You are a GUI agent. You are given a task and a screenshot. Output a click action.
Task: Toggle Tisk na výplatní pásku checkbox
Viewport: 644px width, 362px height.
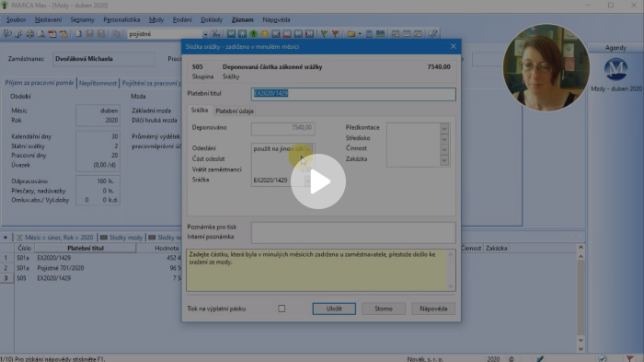click(282, 309)
